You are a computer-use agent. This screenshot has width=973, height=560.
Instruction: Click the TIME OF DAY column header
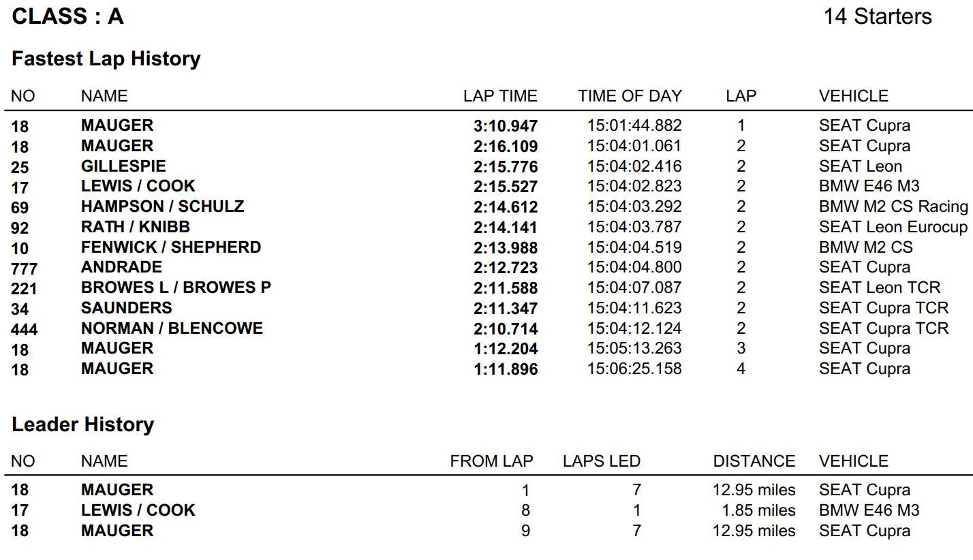(x=630, y=96)
